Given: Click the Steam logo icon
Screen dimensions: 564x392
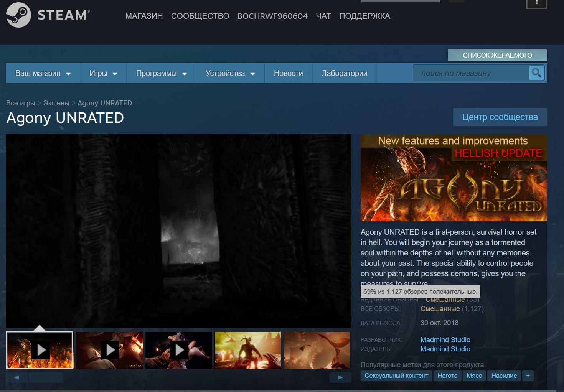Looking at the screenshot, I should [x=18, y=15].
